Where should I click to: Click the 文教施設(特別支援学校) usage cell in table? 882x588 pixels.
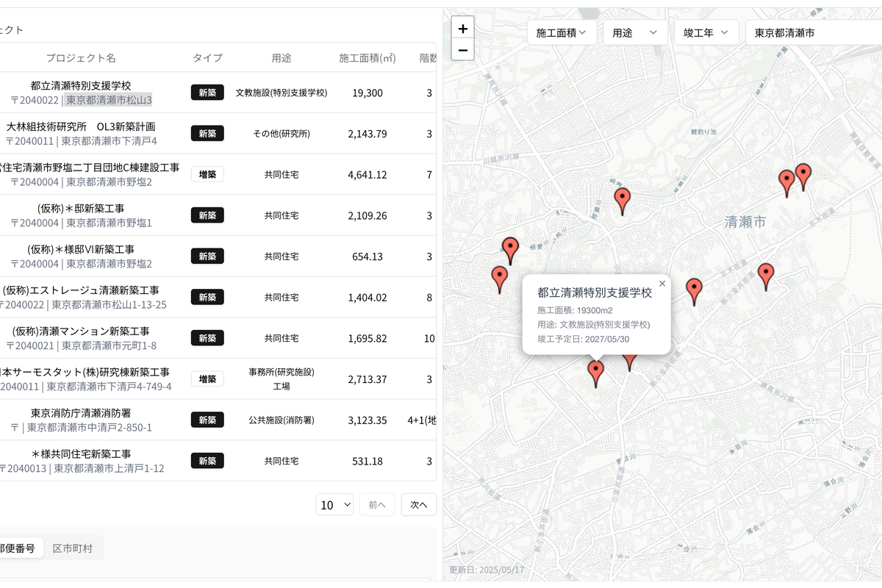[282, 93]
